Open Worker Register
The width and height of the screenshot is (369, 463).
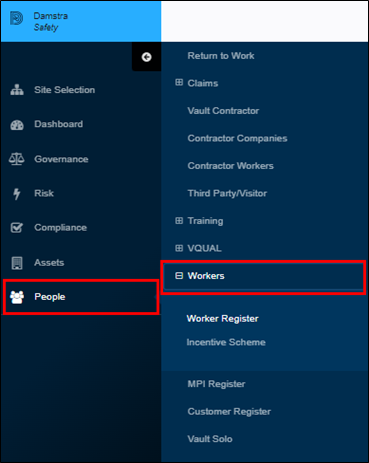pyautogui.click(x=222, y=318)
